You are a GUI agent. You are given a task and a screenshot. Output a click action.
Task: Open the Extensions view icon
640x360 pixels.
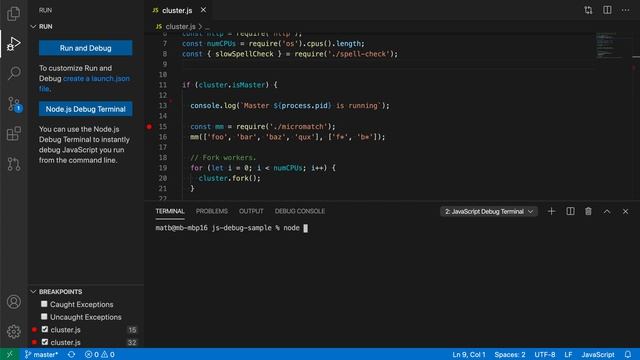click(x=13, y=133)
